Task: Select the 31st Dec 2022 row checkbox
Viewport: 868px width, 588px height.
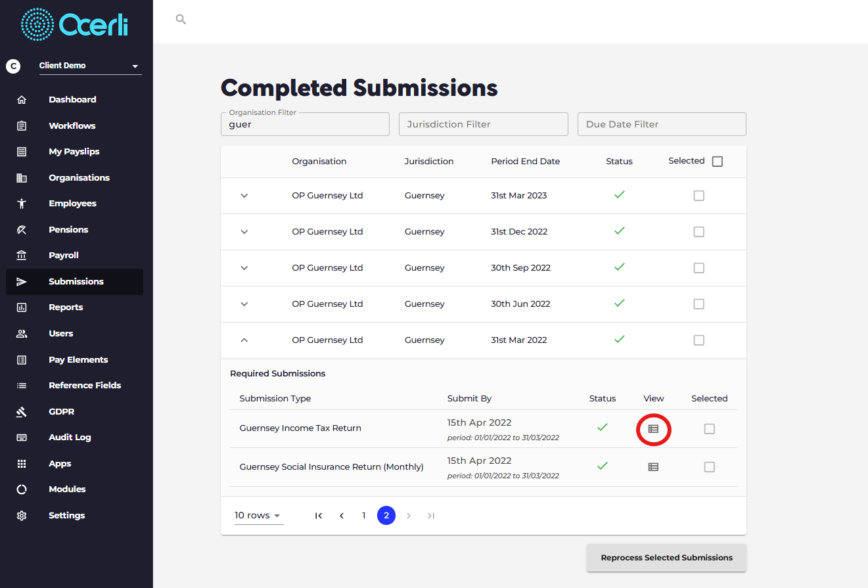Action: tap(699, 232)
